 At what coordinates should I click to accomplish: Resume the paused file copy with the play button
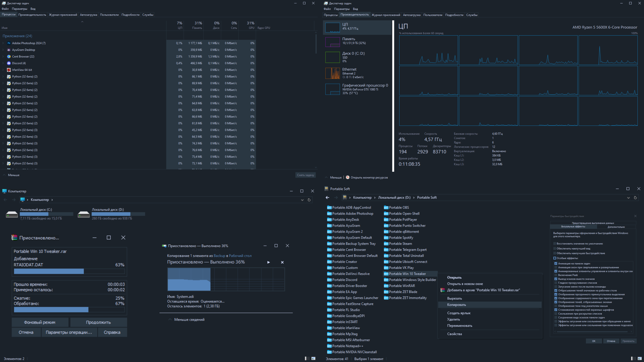tap(269, 262)
